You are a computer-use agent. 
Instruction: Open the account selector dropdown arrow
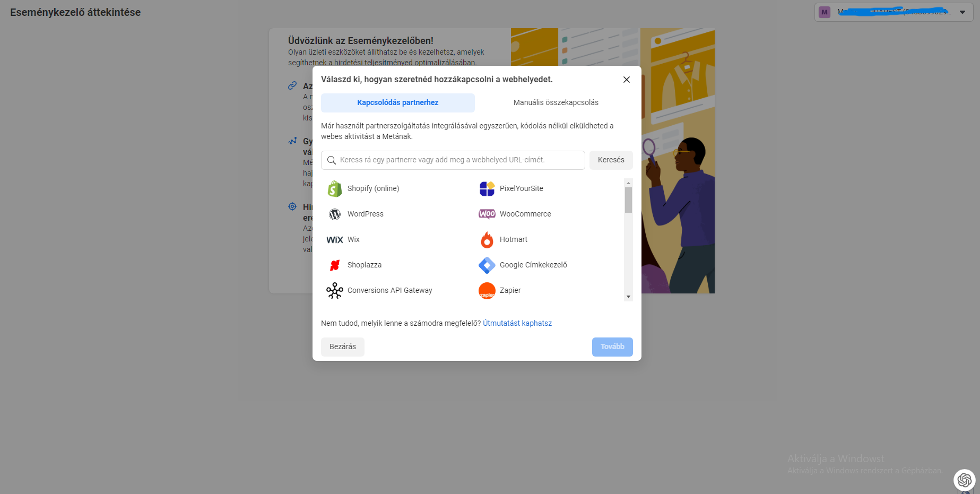(x=962, y=12)
